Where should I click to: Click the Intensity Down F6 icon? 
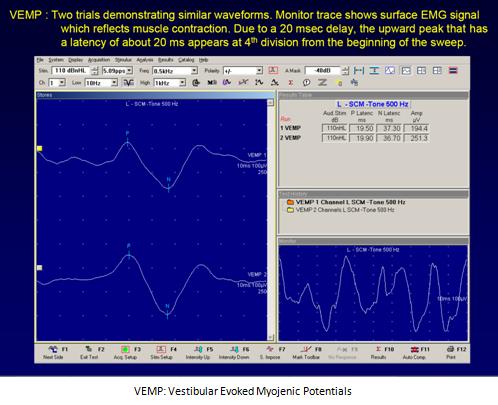[234, 349]
